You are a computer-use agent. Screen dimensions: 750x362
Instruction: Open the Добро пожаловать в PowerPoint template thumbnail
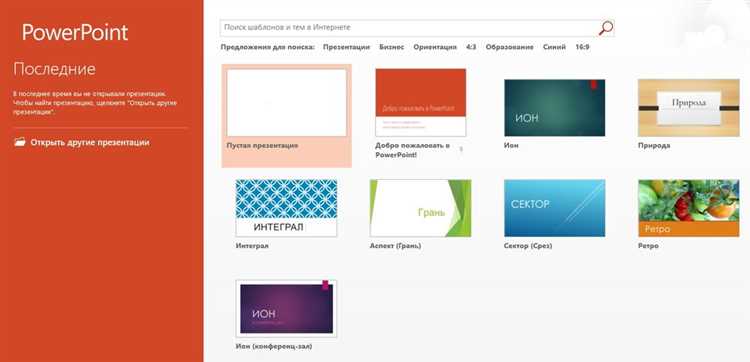(420, 102)
